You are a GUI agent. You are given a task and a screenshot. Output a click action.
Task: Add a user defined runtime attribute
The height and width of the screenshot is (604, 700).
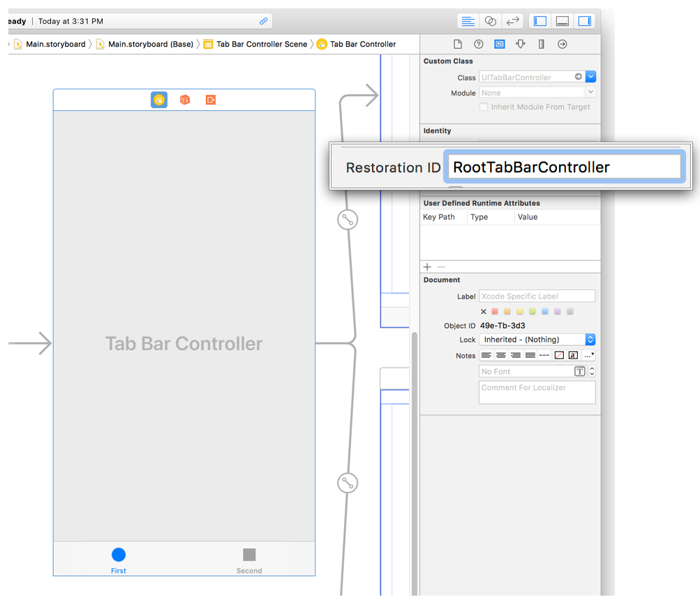(x=427, y=267)
